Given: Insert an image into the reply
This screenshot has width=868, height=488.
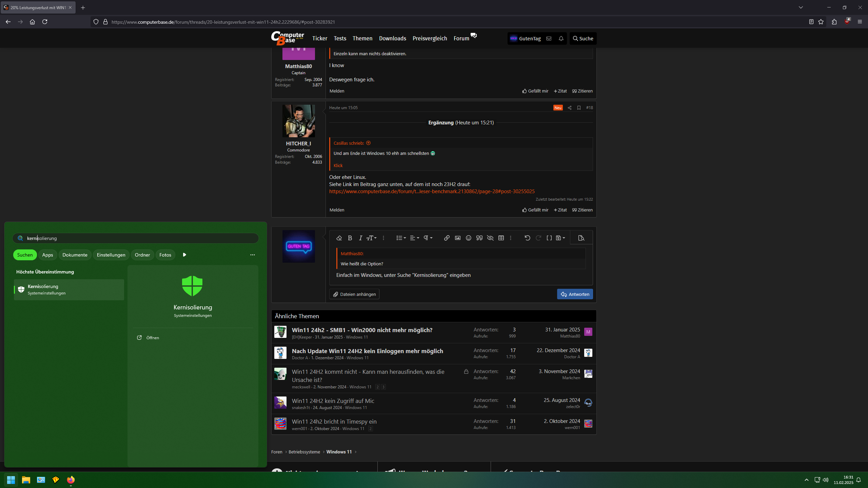Looking at the screenshot, I should [x=457, y=238].
